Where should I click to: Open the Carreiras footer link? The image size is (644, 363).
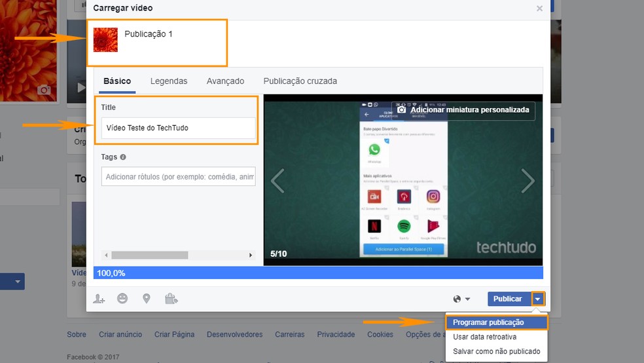pos(289,335)
